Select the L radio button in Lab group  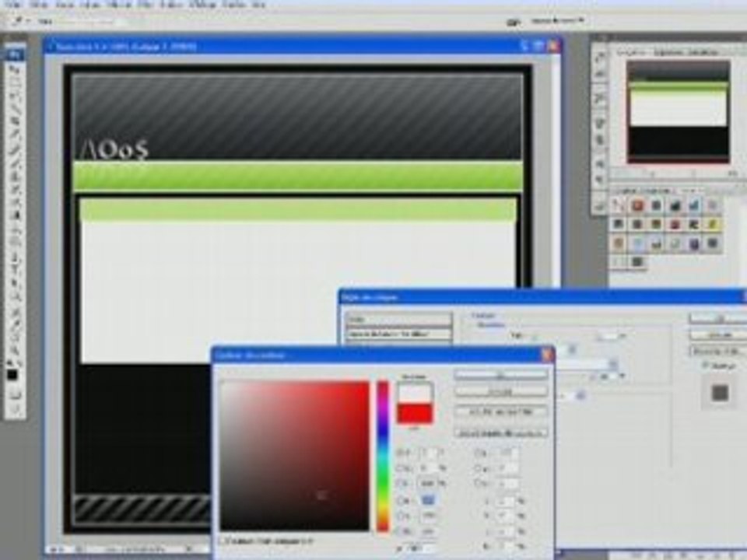coord(479,453)
